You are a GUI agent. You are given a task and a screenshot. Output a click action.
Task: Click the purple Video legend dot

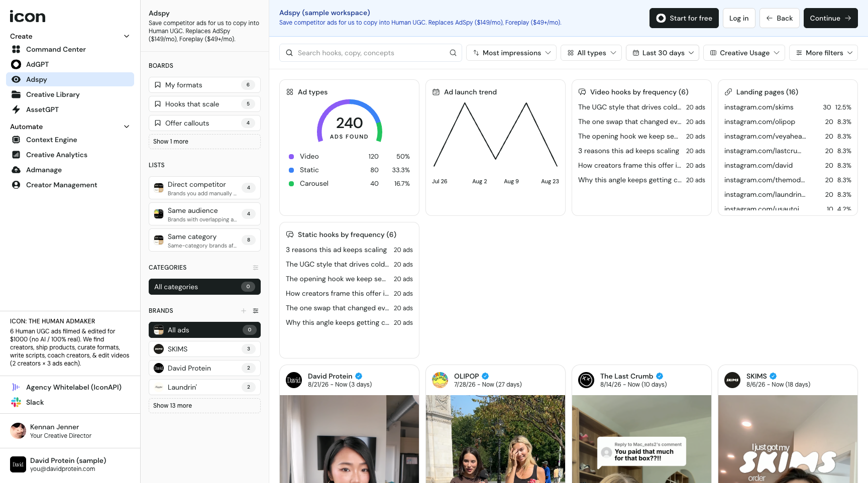(291, 157)
